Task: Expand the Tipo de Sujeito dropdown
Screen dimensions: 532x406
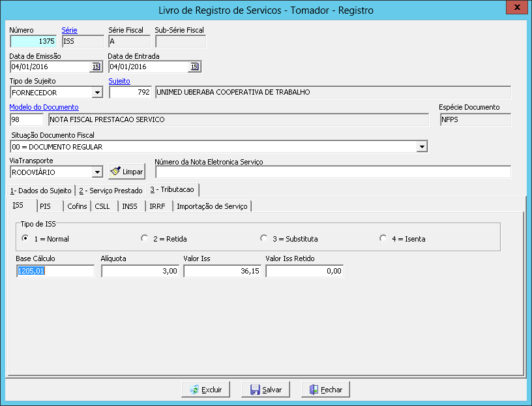Action: (97, 93)
